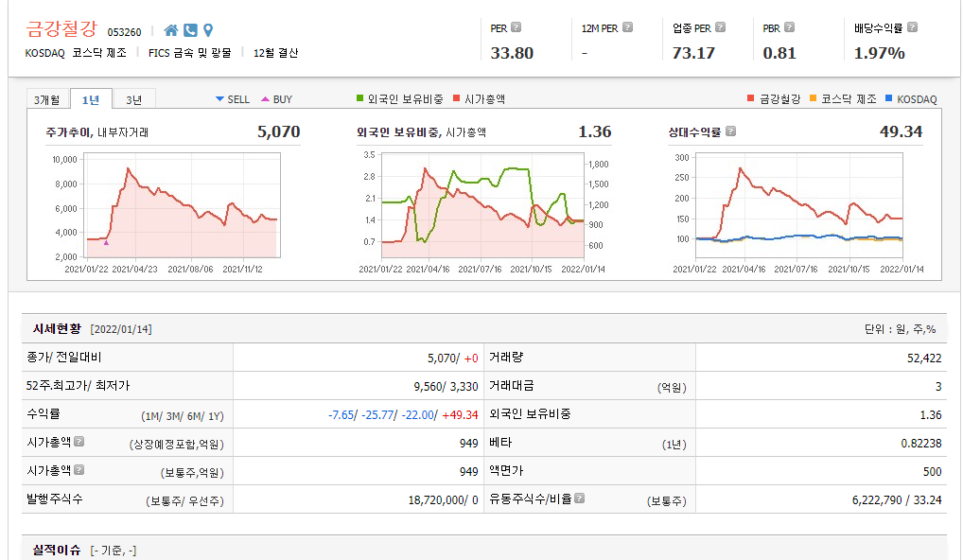Click orange 코스닥 제조 legend swatch
Image resolution: width=963 pixels, height=560 pixels.
click(814, 98)
